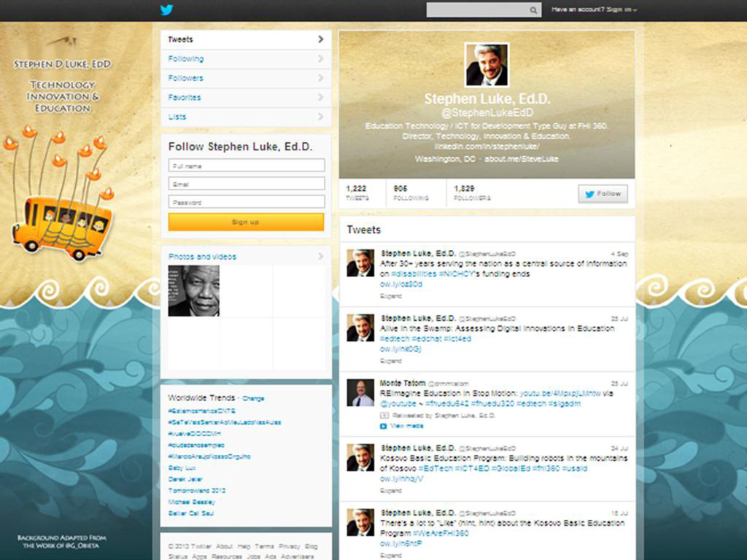Click Change next to Worldwide Trends
The width and height of the screenshot is (747, 560).
pyautogui.click(x=253, y=399)
